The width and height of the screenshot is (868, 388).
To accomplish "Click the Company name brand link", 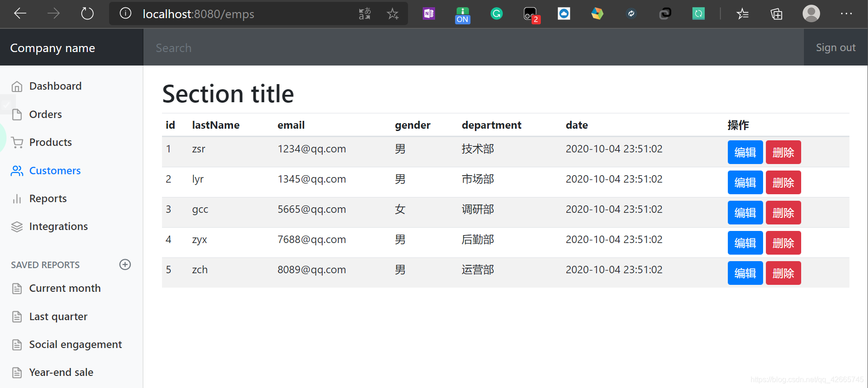I will pyautogui.click(x=52, y=48).
